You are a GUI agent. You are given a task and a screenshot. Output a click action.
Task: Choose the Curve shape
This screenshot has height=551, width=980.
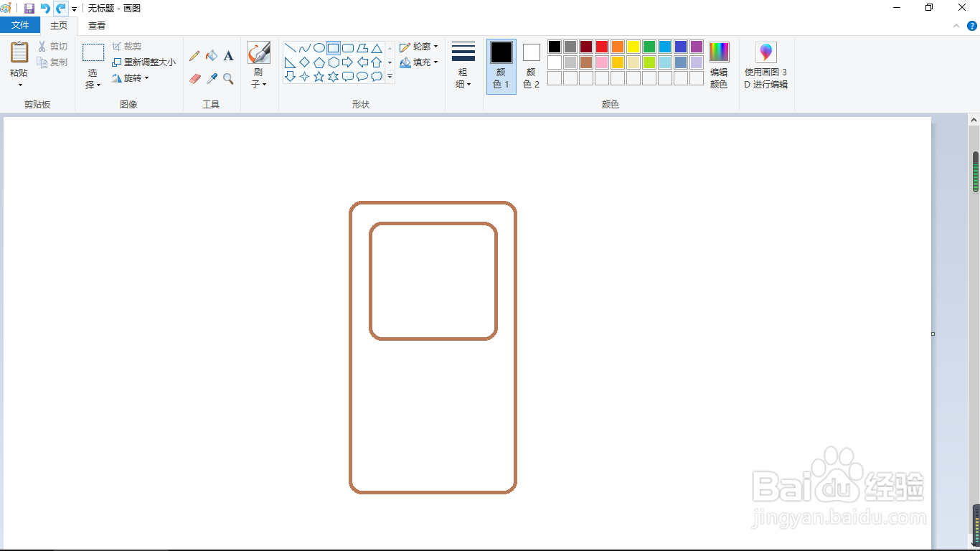[305, 48]
